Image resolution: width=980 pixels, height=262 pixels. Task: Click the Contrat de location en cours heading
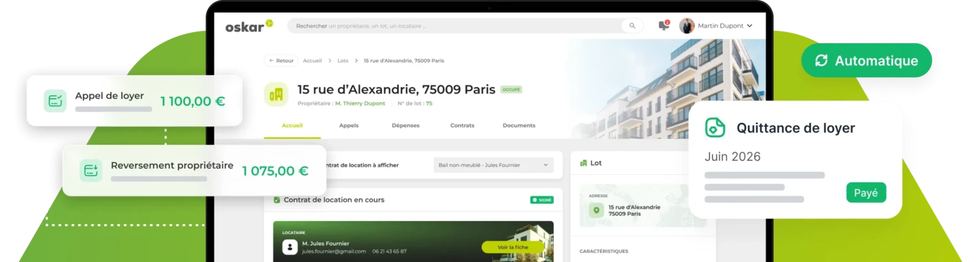pos(334,200)
